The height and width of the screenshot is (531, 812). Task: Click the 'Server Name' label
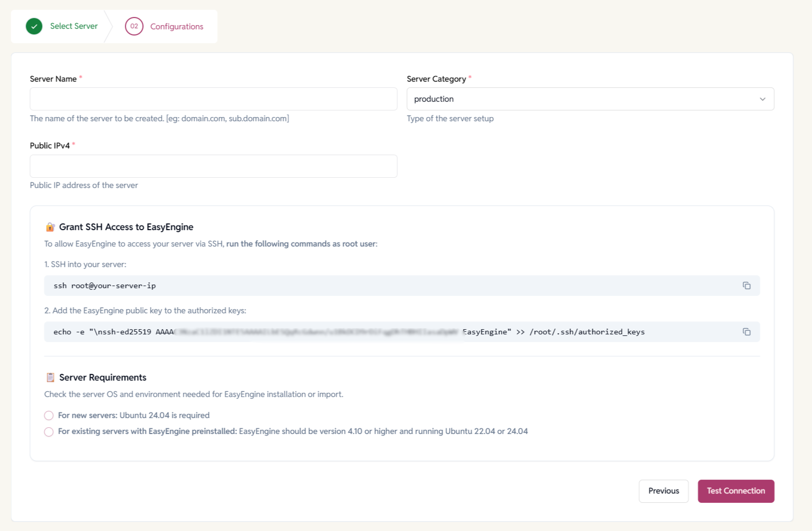(x=53, y=79)
